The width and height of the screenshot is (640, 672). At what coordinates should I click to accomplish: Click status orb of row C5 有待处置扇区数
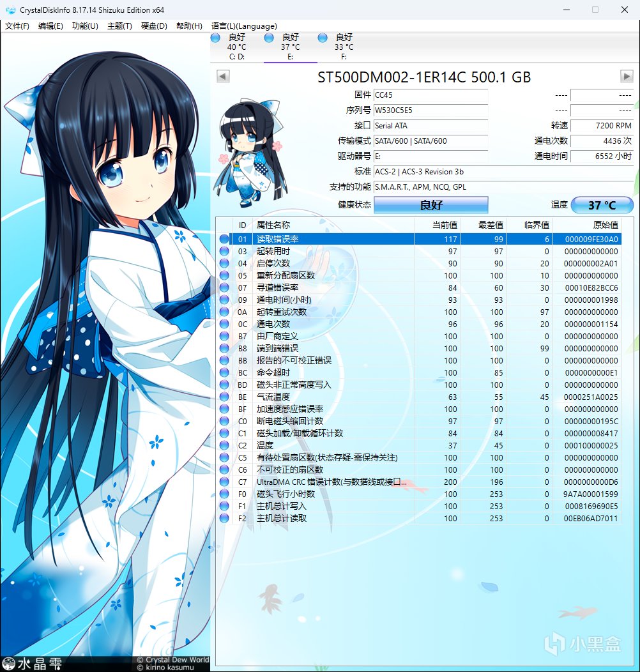click(x=224, y=458)
